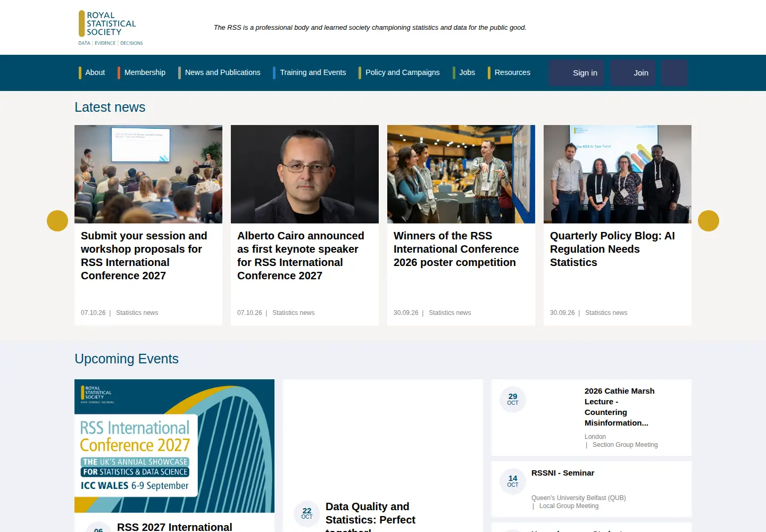The image size is (766, 532).
Task: Click the blank button beside Join
Action: pyautogui.click(x=675, y=73)
